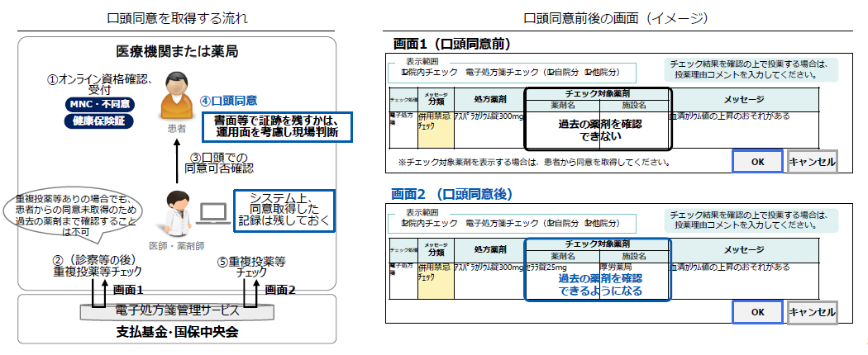This screenshot has height=355, width=868.
Task: Toggle 院内チェック checkbox in 画面2
Action: [x=405, y=223]
